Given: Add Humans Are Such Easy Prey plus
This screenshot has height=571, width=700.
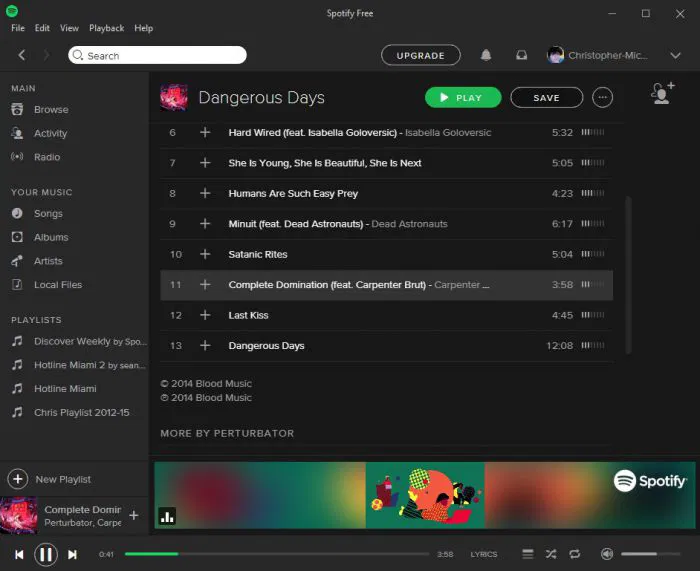Looking at the screenshot, I should 205,193.
